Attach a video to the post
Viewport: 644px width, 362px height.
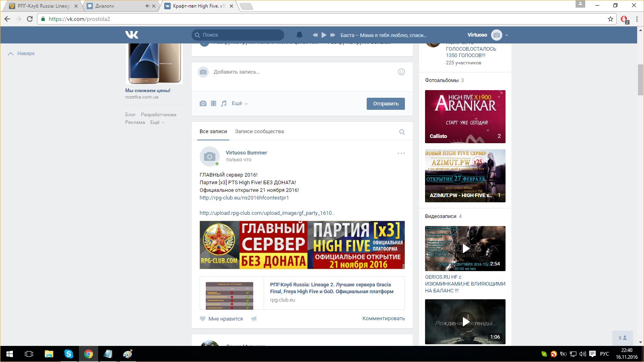tap(213, 103)
